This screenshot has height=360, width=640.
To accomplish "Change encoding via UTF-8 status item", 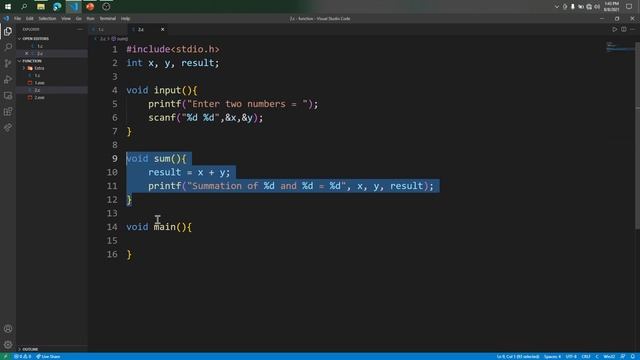I will click(x=571, y=357).
